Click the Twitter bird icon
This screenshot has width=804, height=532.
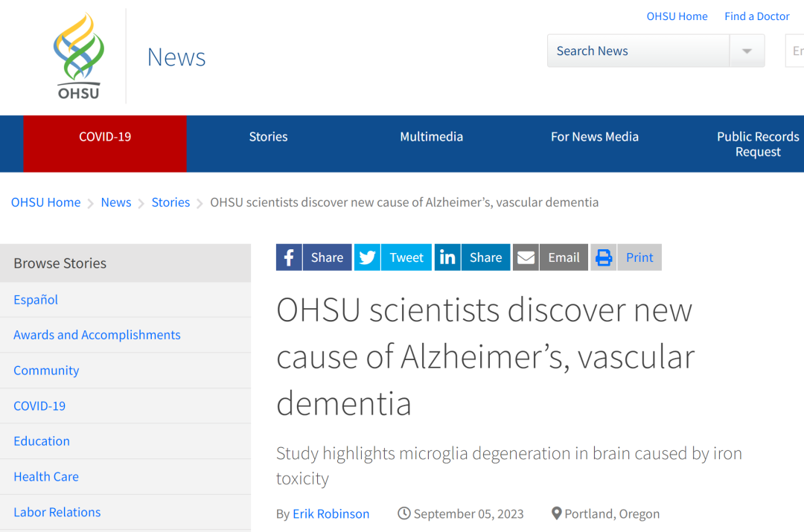point(367,257)
